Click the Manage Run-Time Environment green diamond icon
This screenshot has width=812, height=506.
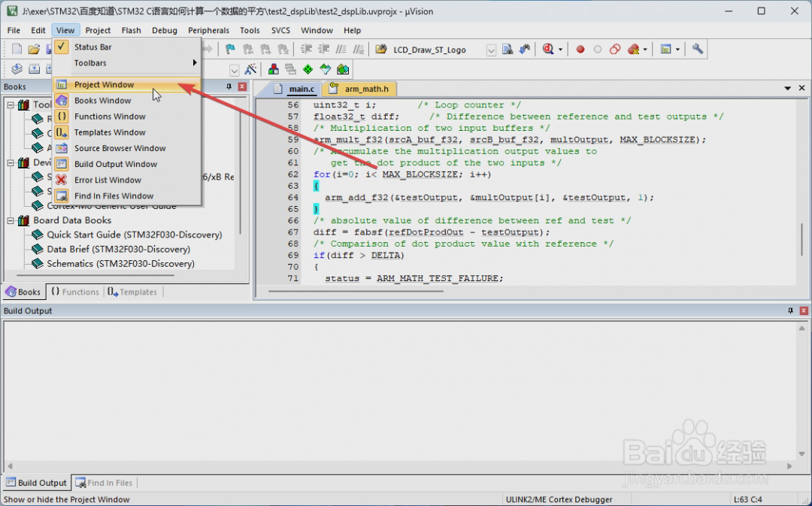tap(308, 69)
